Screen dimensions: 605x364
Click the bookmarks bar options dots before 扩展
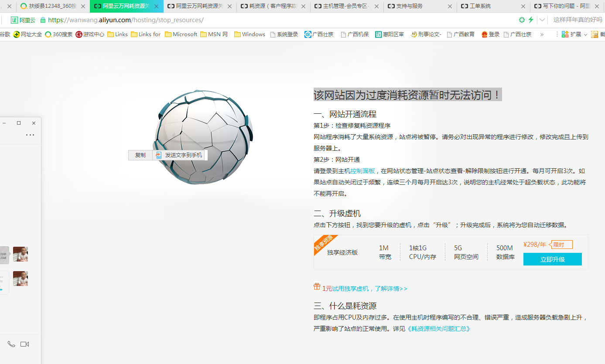(x=557, y=34)
